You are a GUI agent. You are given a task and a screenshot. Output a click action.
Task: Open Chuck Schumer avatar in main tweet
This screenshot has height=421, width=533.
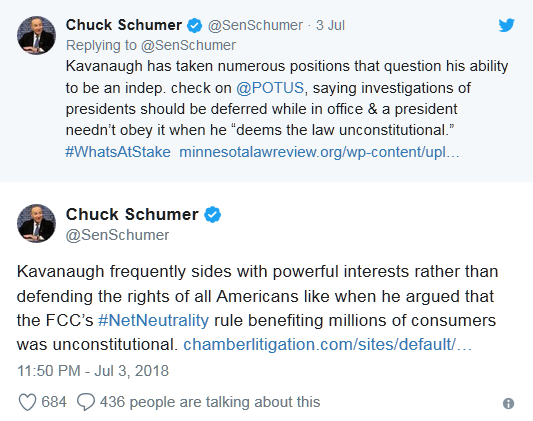(x=36, y=224)
